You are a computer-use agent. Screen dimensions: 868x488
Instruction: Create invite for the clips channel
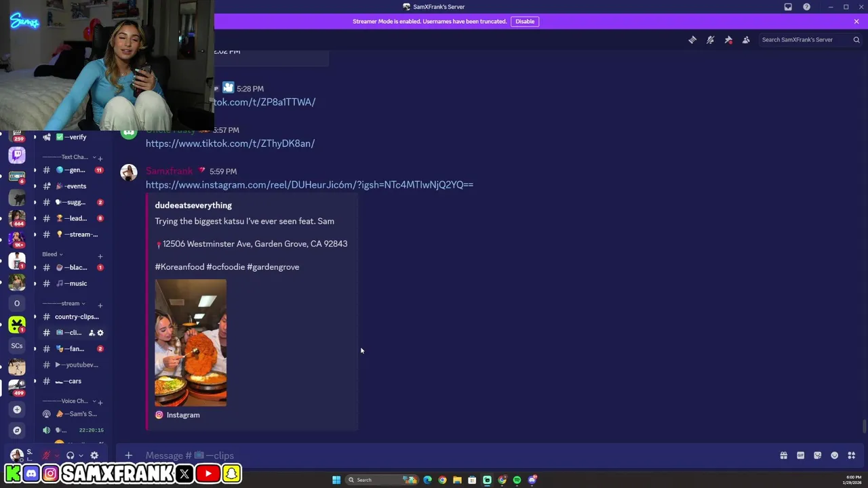[x=92, y=333]
